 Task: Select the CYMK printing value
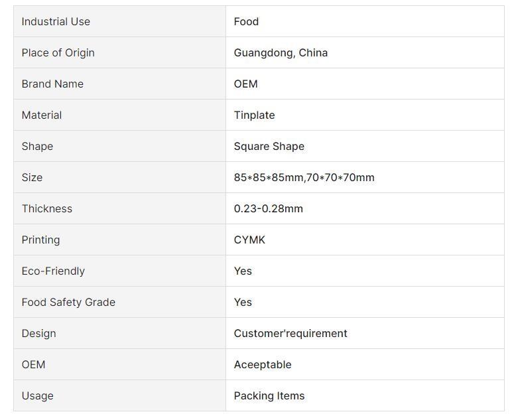(x=249, y=240)
